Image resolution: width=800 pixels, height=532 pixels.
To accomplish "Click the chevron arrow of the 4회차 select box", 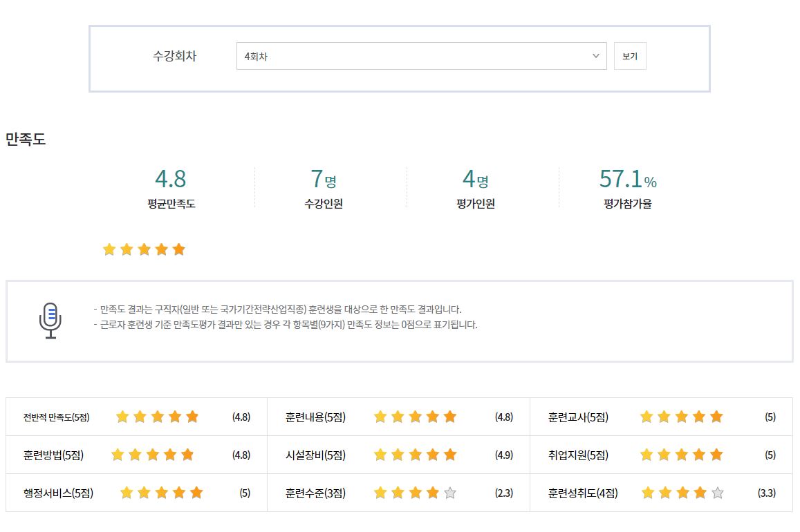I will pyautogui.click(x=596, y=56).
